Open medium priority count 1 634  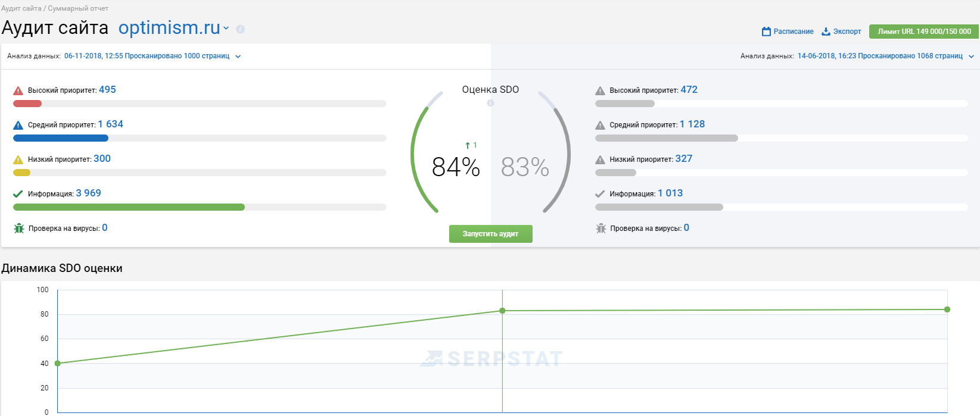(111, 124)
